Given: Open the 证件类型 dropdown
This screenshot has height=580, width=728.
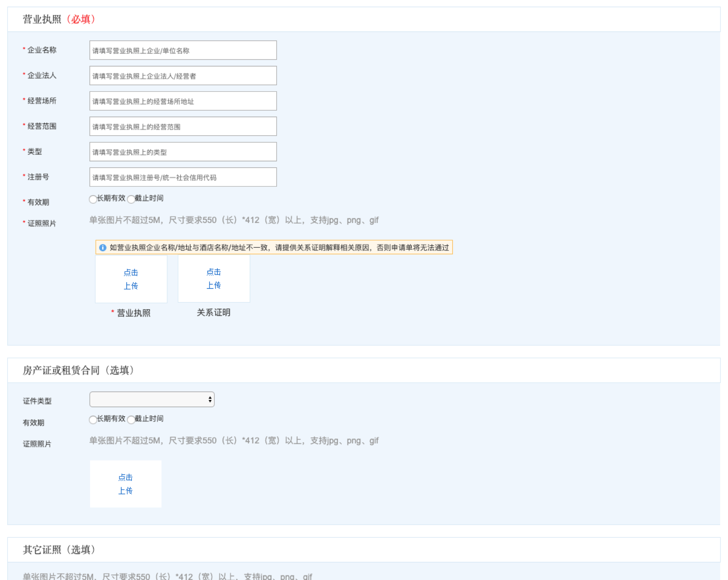Looking at the screenshot, I should click(x=152, y=399).
